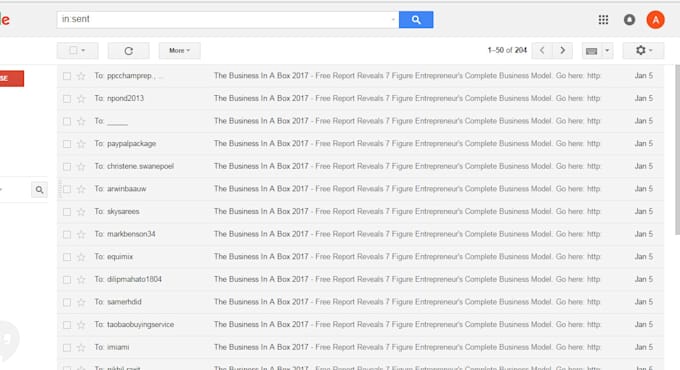
Task: Open the account avatar labeled A
Action: pyautogui.click(x=655, y=20)
